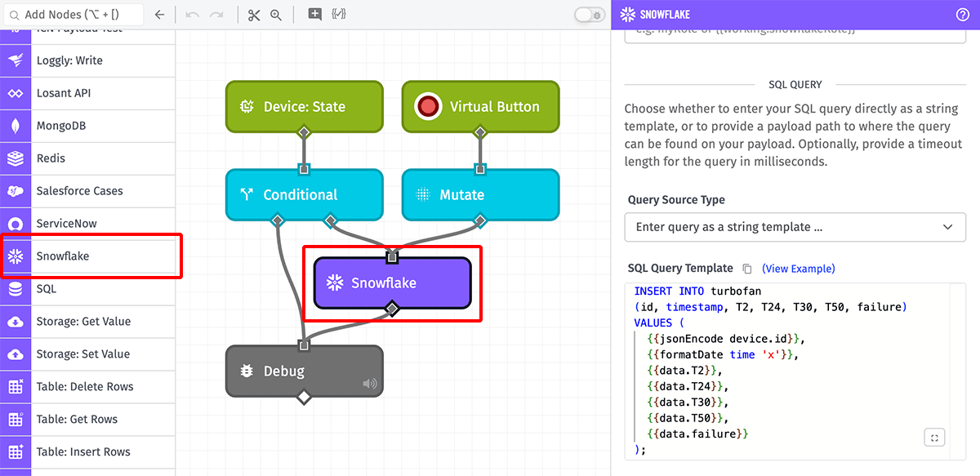Screen dimensions: 980x476
Task: Open help for the Snowflake node panel
Action: tap(963, 14)
